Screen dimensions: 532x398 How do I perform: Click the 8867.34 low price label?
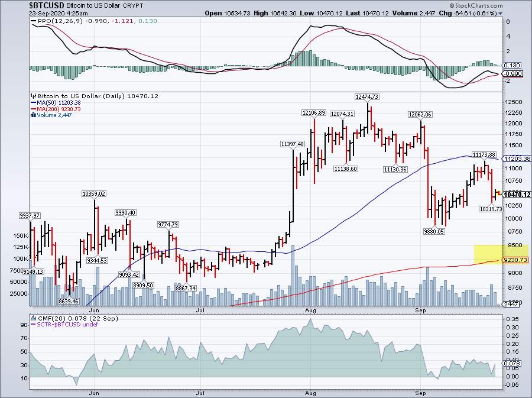[186, 288]
